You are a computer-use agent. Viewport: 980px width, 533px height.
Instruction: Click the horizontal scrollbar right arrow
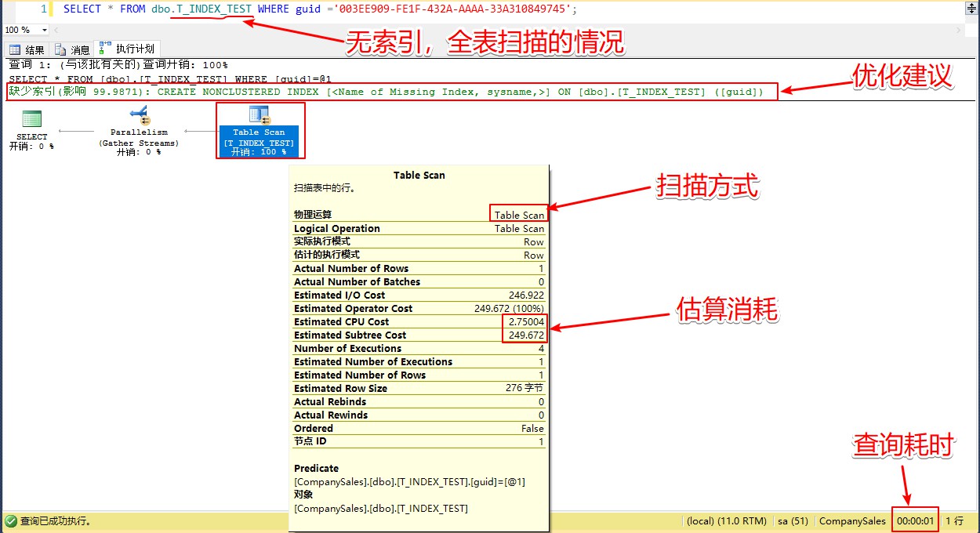(959, 30)
